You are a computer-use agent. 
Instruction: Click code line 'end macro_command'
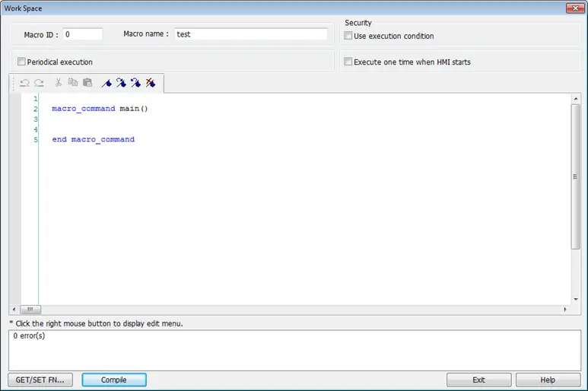pyautogui.click(x=93, y=139)
